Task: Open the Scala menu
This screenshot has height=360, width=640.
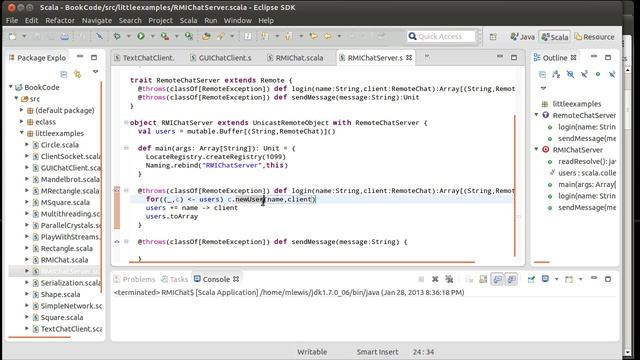Action: click(x=188, y=20)
